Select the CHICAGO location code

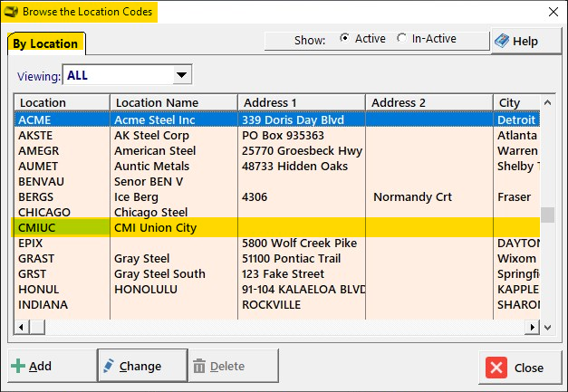click(x=44, y=212)
